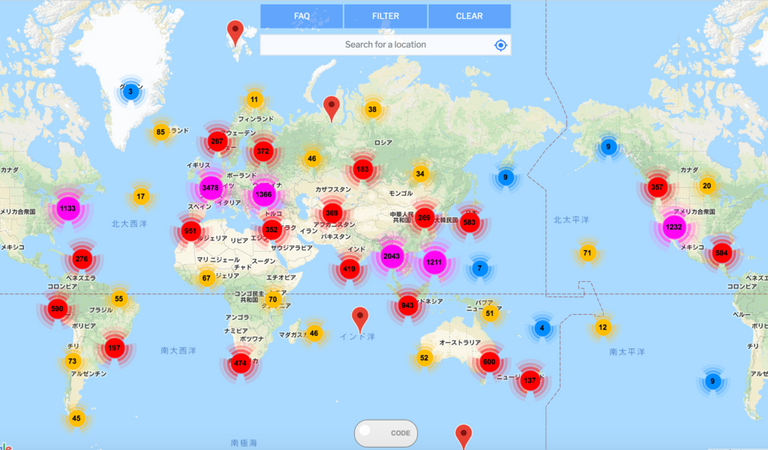Click the red pin in the Indian Ocean

pyautogui.click(x=360, y=320)
